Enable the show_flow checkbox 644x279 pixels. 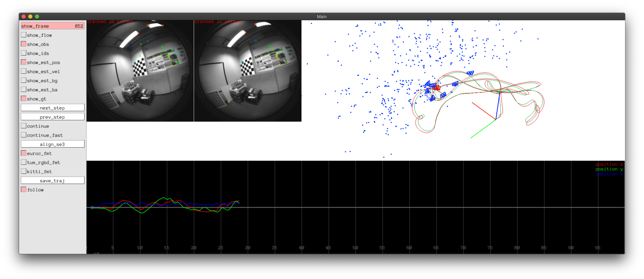coord(24,35)
